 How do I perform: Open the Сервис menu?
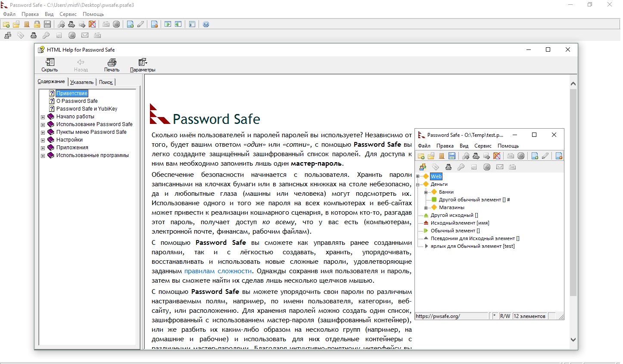tap(68, 14)
